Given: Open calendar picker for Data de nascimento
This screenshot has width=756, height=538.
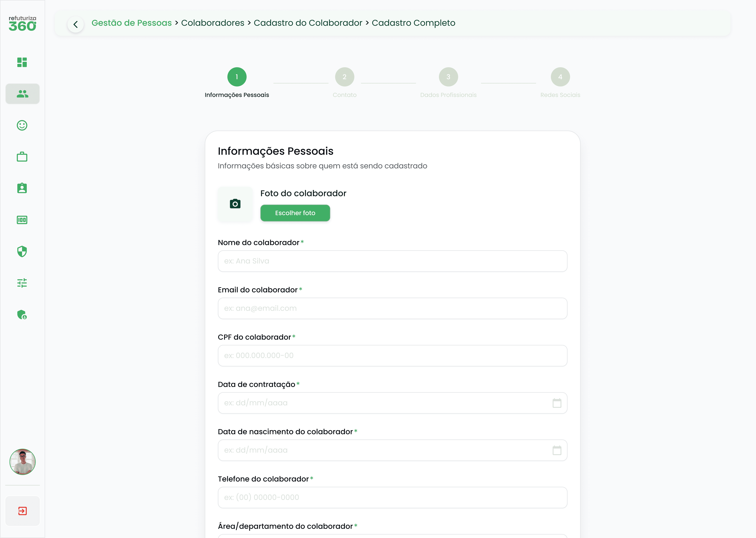Looking at the screenshot, I should click(557, 451).
